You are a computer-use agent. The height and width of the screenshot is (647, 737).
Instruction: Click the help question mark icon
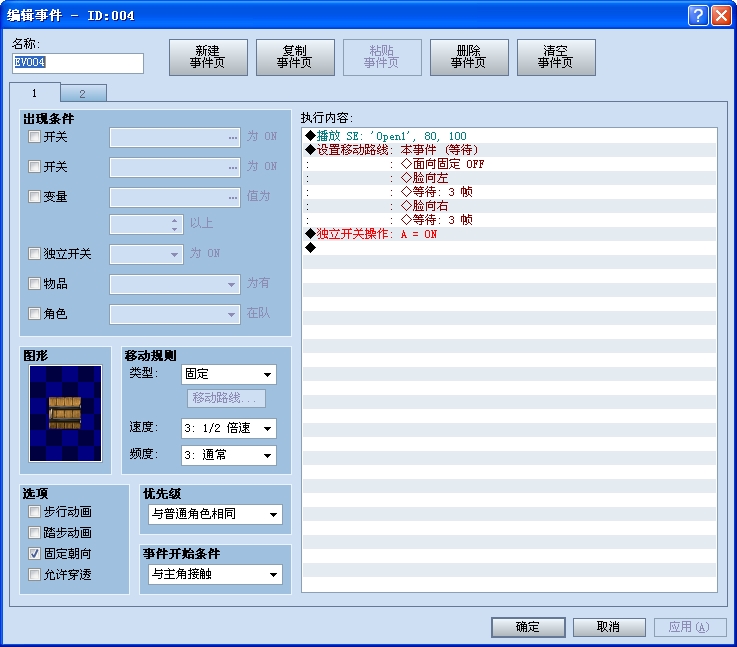(697, 15)
